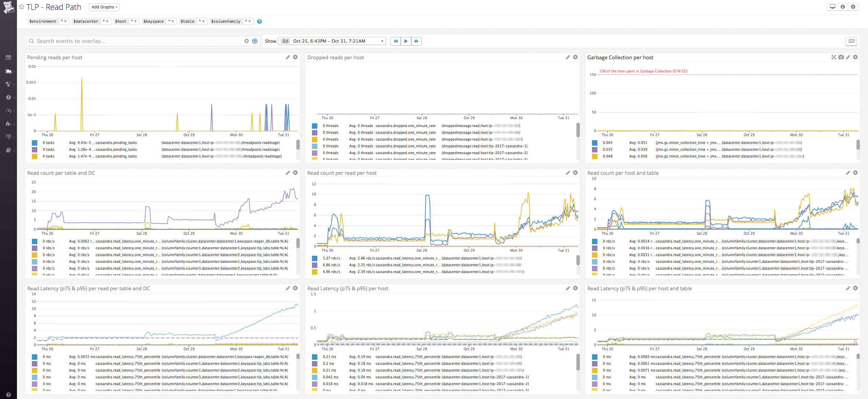Open the $environment variable dropdown
The height and width of the screenshot is (399, 868).
pos(64,21)
